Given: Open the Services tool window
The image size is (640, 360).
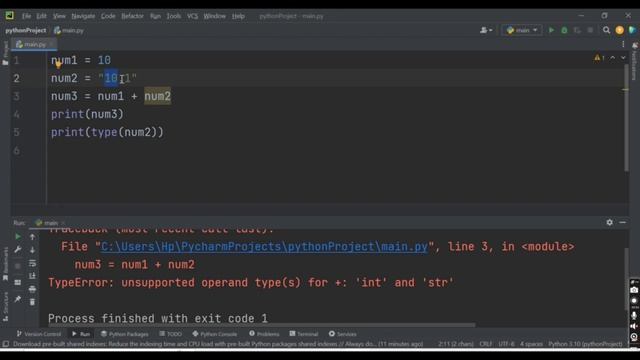Looking at the screenshot, I should 342,334.
